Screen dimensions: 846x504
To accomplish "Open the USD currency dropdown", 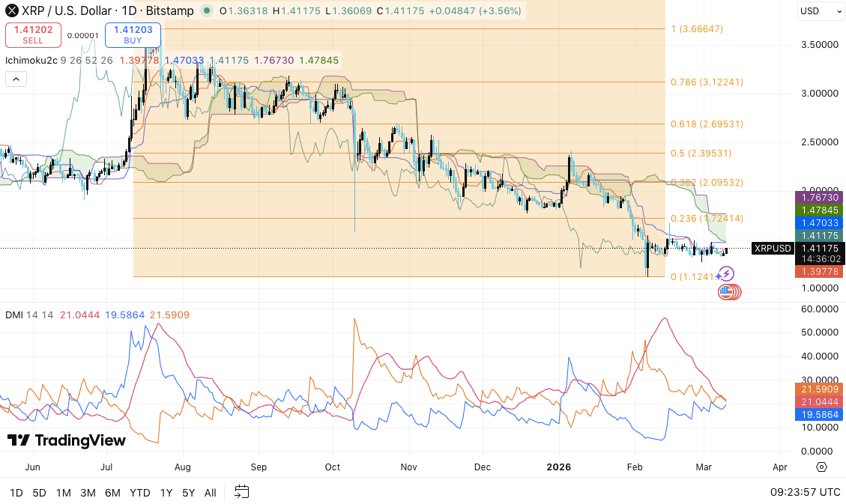I will [818, 11].
